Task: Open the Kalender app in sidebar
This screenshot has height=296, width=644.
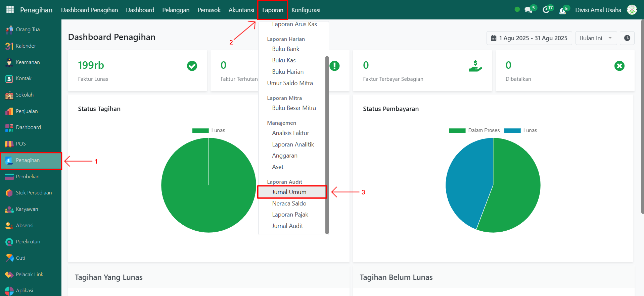Action: point(26,46)
